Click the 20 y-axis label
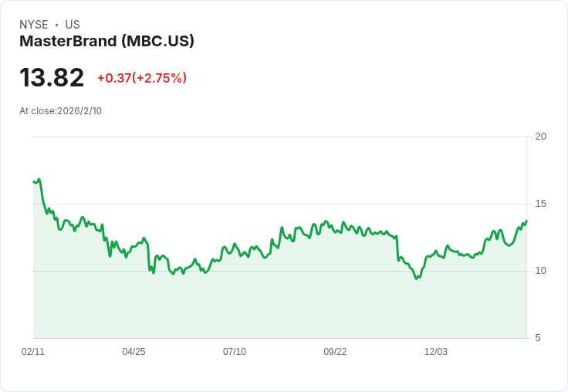 tap(541, 137)
